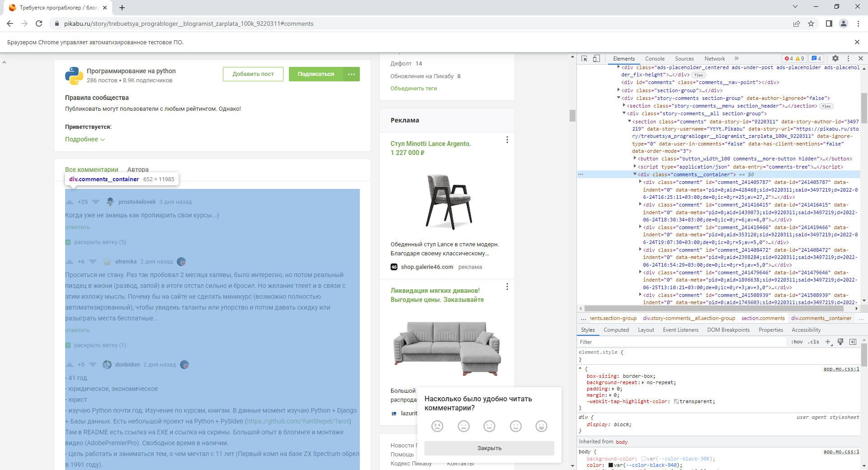Switch to the Console tab
This screenshot has width=868, height=470.
click(x=655, y=59)
